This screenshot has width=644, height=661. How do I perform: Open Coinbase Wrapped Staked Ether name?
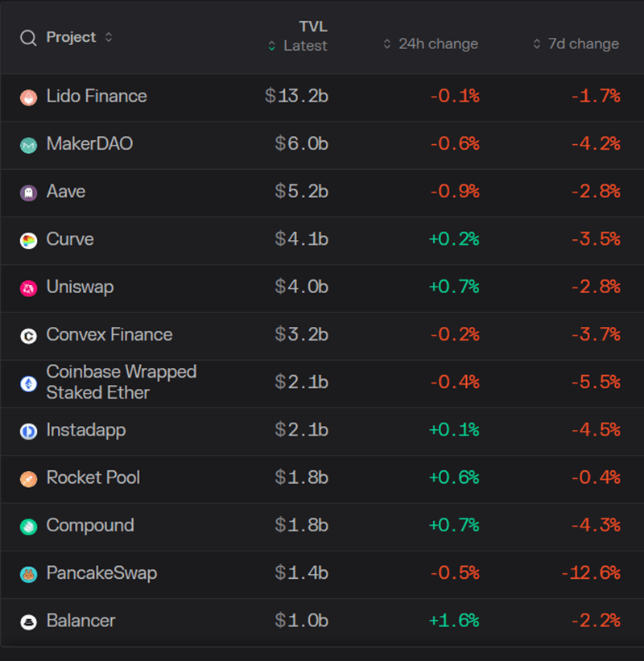coord(121,382)
